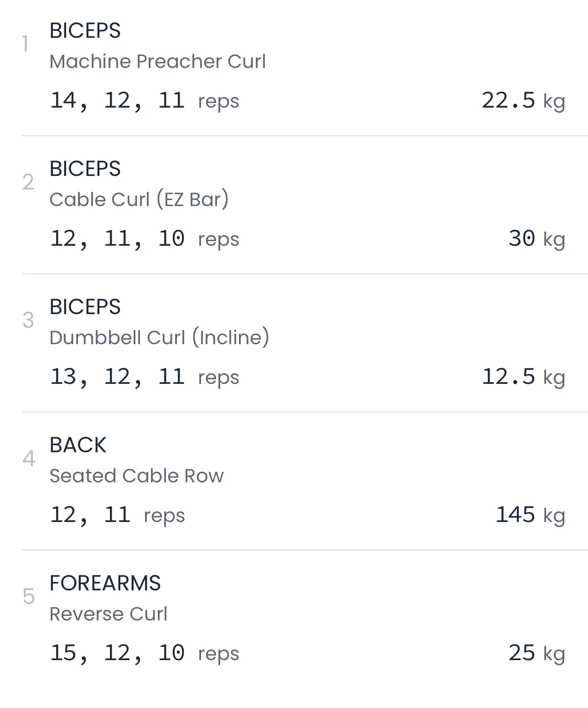Open the Reverse Curl exercise
The width and height of the screenshot is (588, 708).
click(x=108, y=614)
